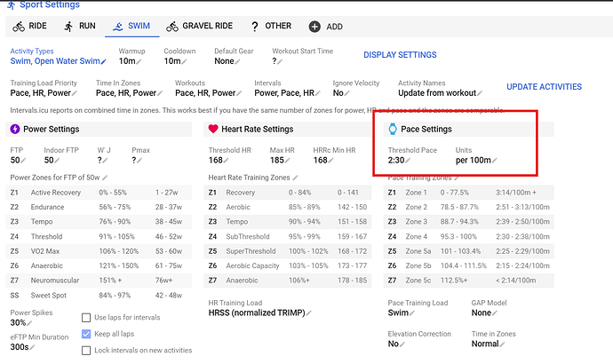Click the SS Sweet Spot power zone row

click(99, 296)
